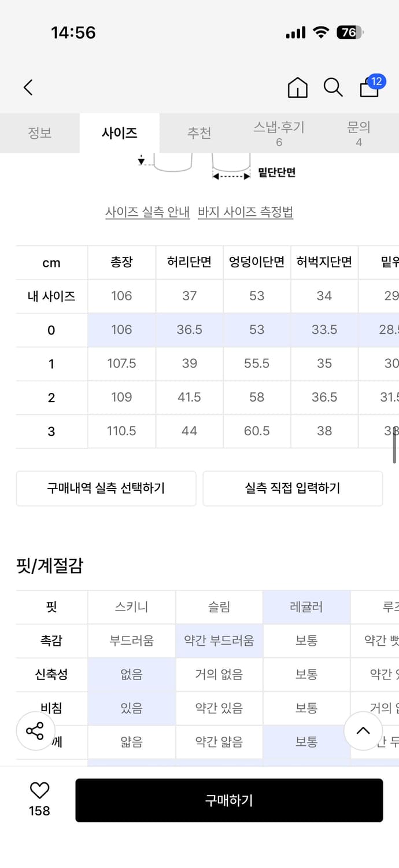Tap the back arrow icon
This screenshot has width=399, height=868.
point(28,87)
